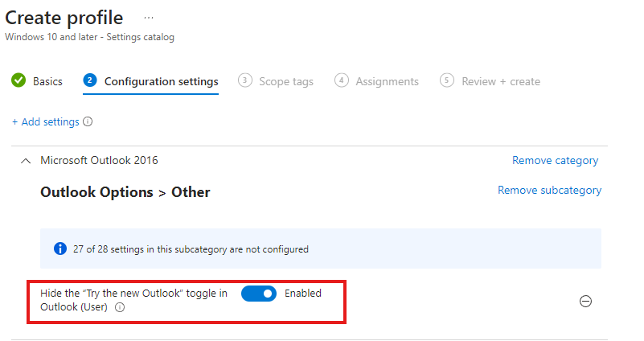
Task: Disable the Hide Try the new Outlook toggle
Action: click(x=259, y=294)
